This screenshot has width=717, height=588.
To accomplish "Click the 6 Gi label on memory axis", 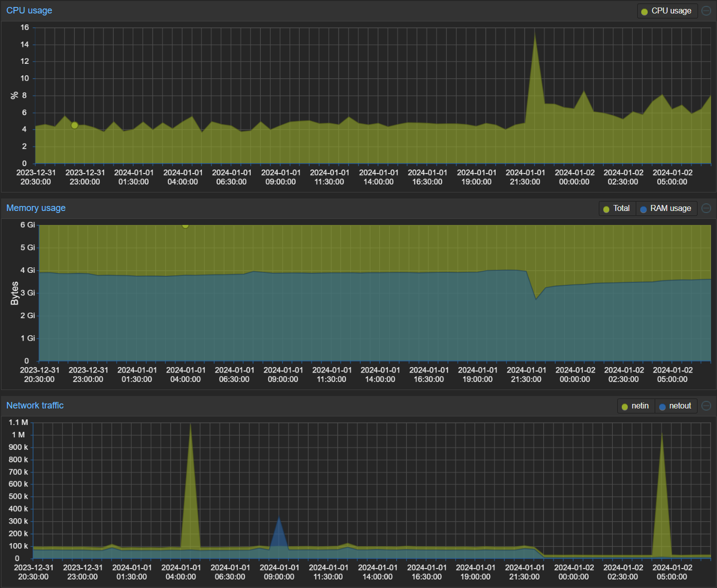I will click(27, 225).
